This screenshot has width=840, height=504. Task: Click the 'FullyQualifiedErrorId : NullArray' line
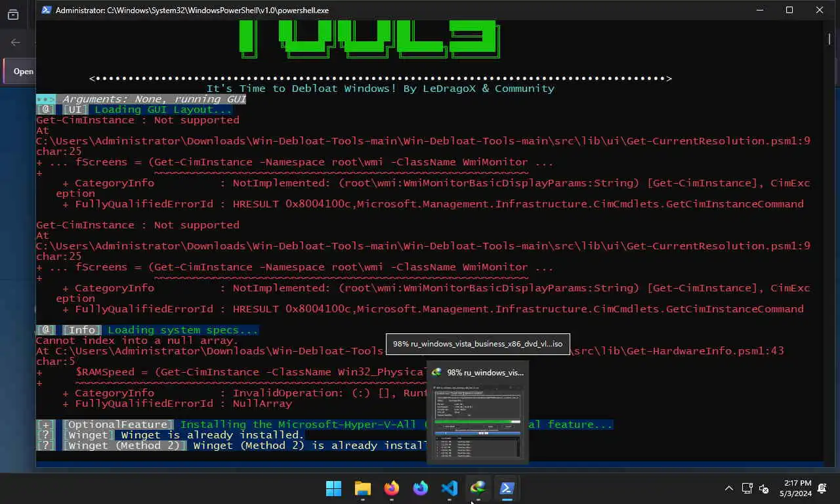(x=177, y=404)
